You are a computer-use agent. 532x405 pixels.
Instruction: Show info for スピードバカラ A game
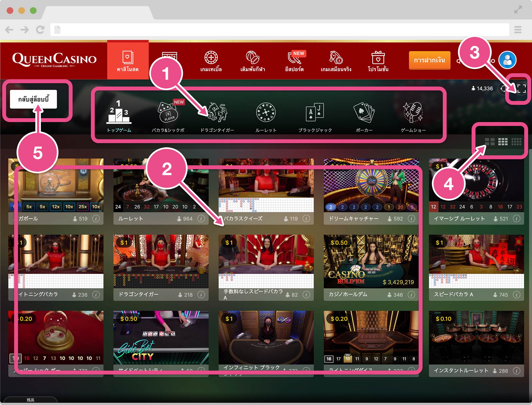point(516,295)
